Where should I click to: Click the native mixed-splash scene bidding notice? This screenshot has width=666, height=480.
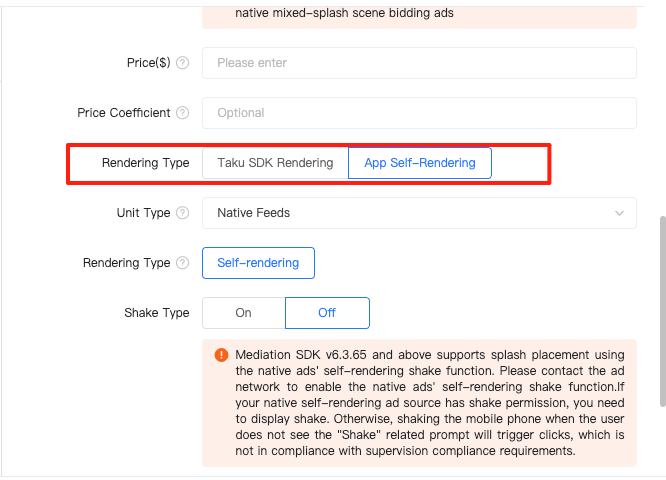click(344, 13)
